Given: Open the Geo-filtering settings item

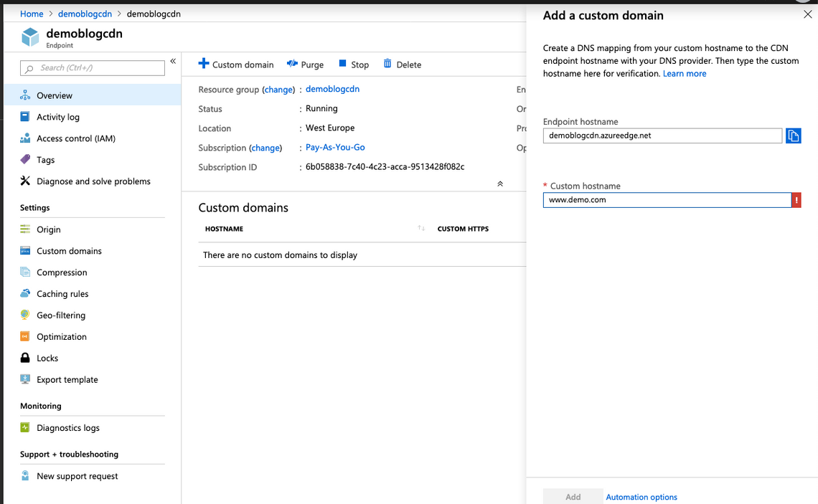Looking at the screenshot, I should coord(93,315).
